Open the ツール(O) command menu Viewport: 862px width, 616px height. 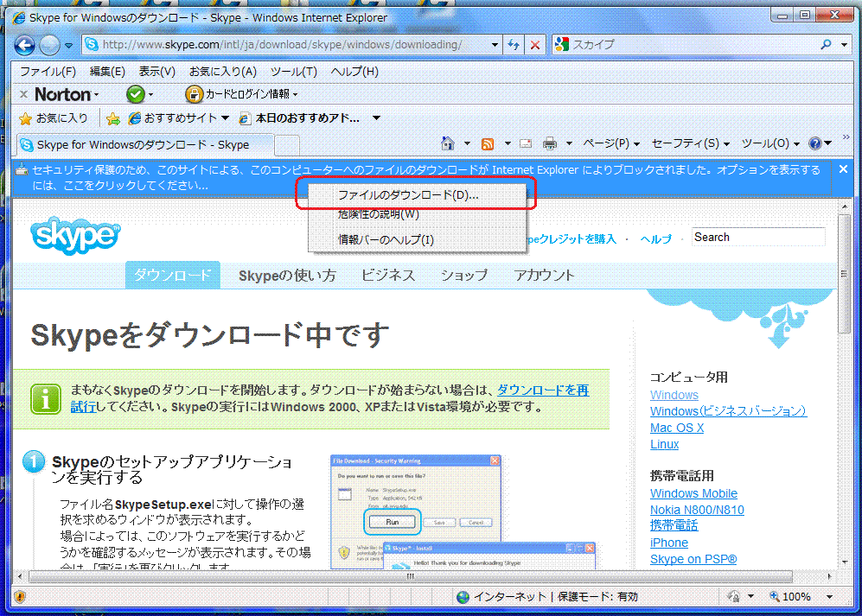[x=770, y=144]
